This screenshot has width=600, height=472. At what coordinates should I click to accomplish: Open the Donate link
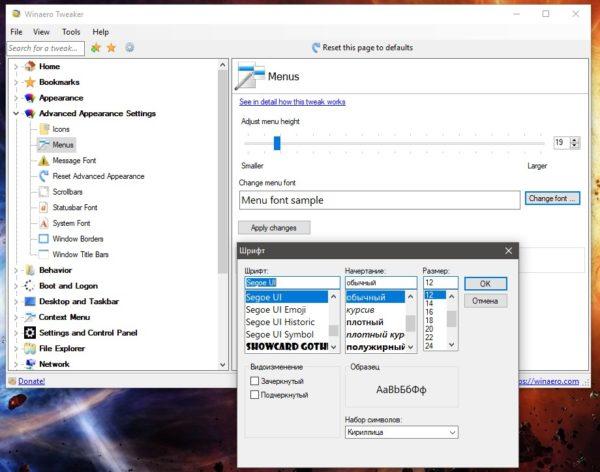tap(32, 381)
